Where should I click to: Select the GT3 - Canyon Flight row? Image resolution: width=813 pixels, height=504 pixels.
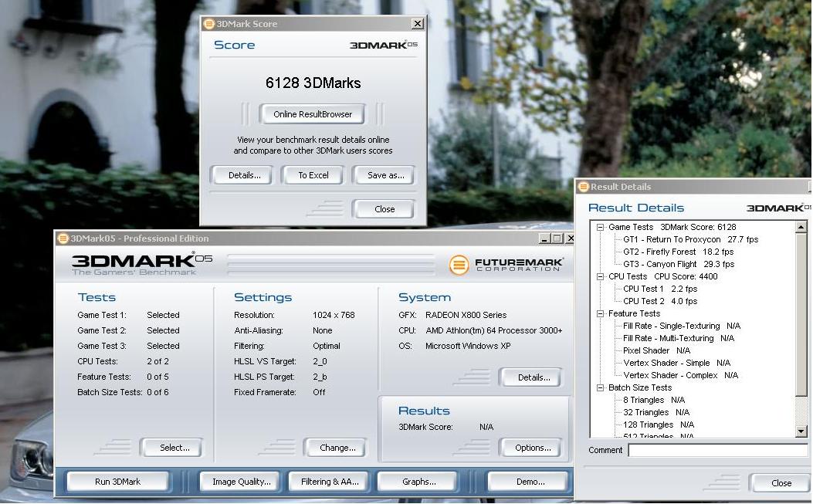click(679, 264)
